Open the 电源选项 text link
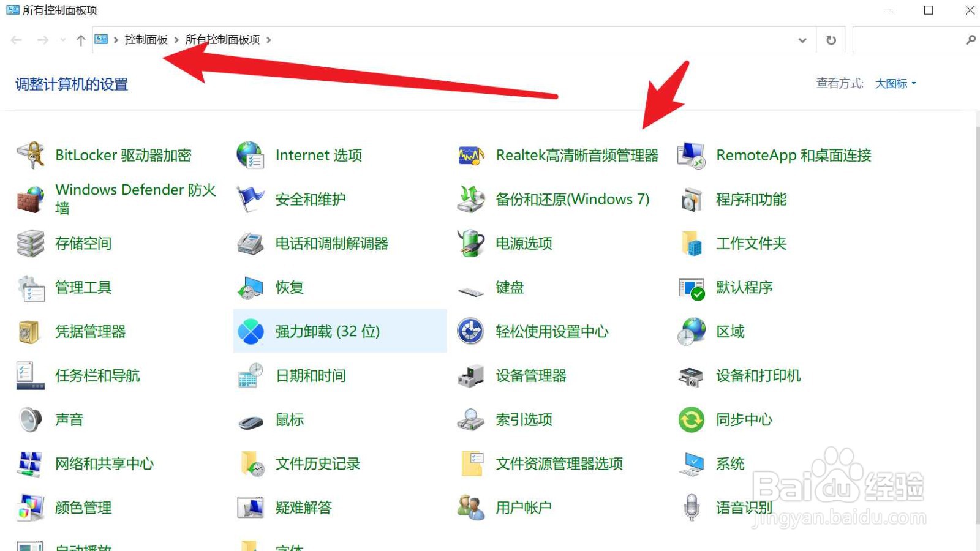This screenshot has height=551, width=980. click(x=524, y=243)
